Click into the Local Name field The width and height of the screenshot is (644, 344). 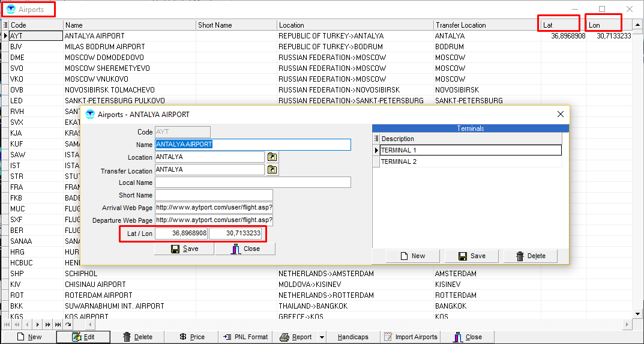coord(253,183)
